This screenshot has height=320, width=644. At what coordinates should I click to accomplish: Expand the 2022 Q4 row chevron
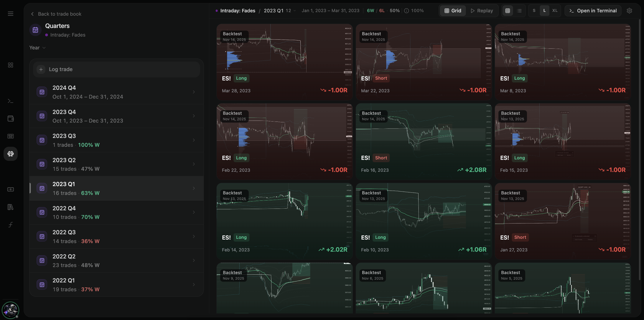pyautogui.click(x=194, y=212)
